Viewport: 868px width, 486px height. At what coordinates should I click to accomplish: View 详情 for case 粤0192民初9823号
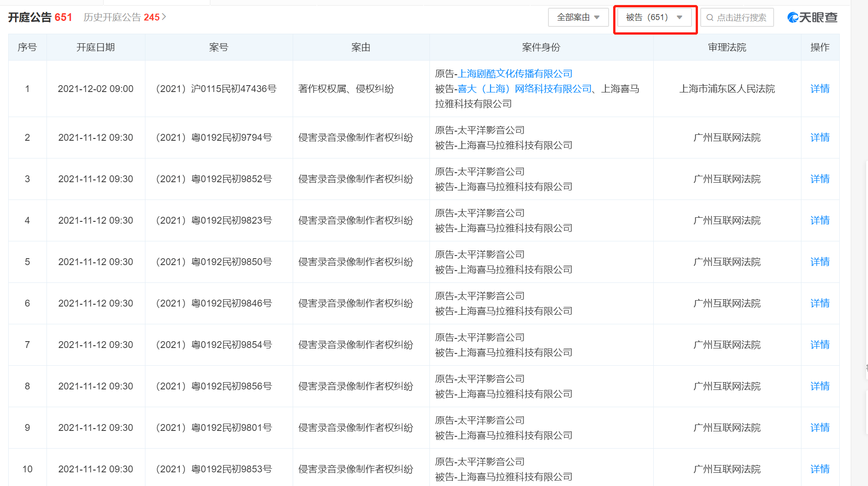click(820, 220)
